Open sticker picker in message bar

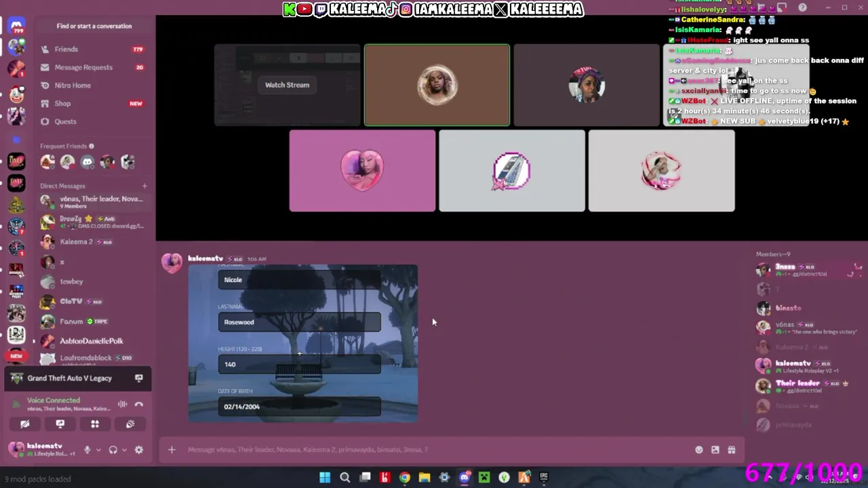pos(715,449)
